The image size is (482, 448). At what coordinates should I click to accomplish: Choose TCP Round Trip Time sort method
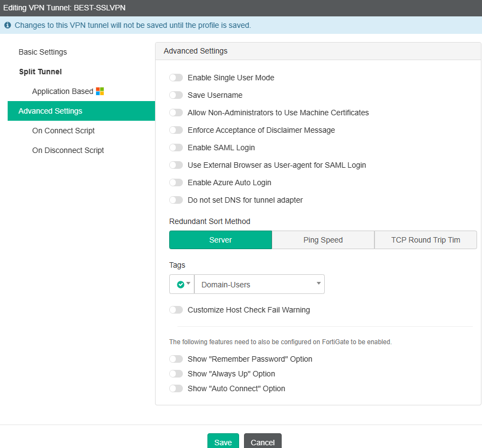[x=426, y=240]
